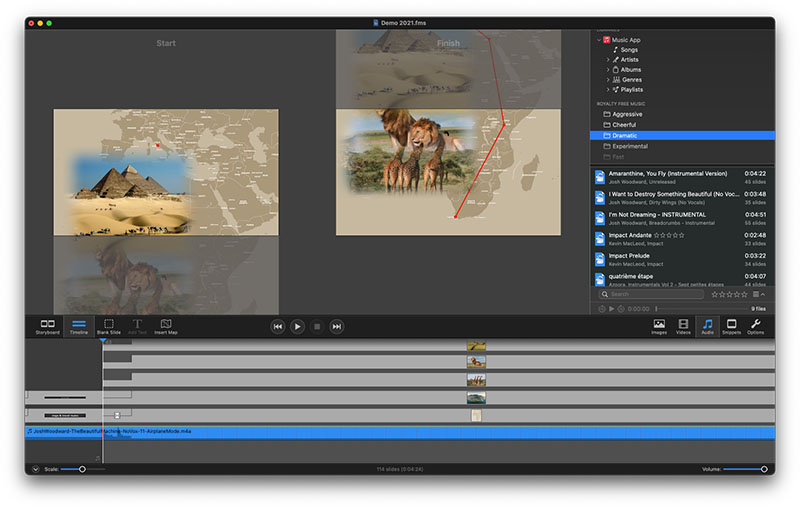Viewport: 800px width, 508px height.
Task: Select the Impact Andante track
Action: pos(682,239)
